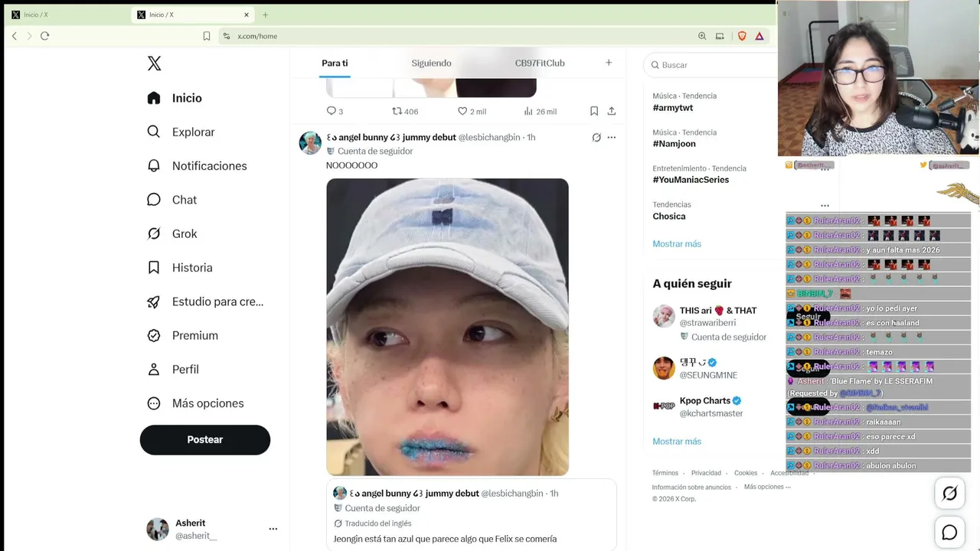The height and width of the screenshot is (551, 980).
Task: Repost the tweet with 406 reposts
Action: [404, 111]
